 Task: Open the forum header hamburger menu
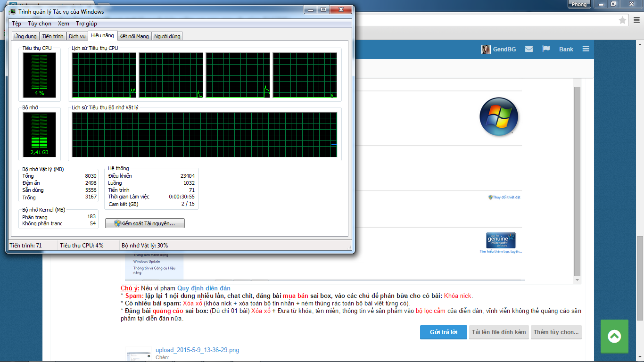click(586, 49)
